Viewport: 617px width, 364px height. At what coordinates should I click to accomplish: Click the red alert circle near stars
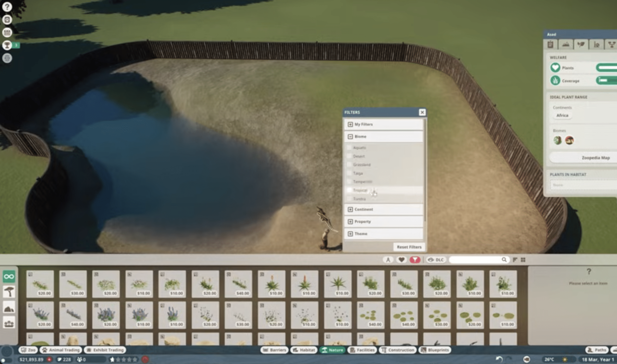145,360
